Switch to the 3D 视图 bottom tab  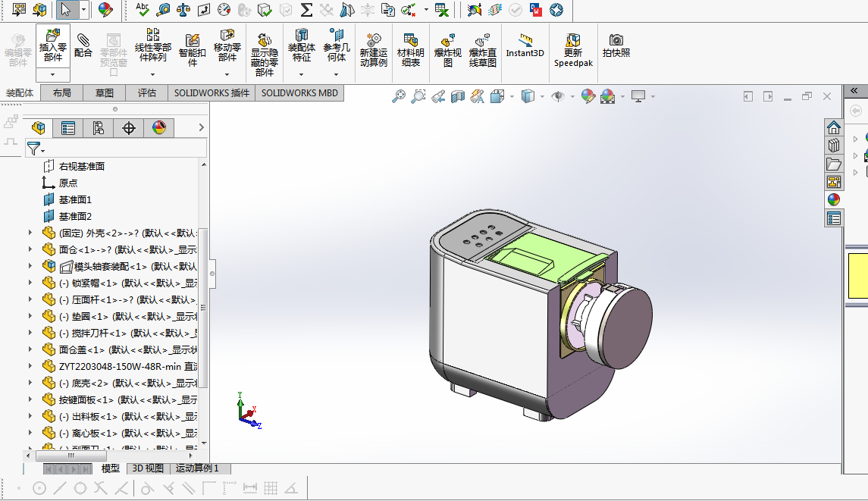point(148,468)
